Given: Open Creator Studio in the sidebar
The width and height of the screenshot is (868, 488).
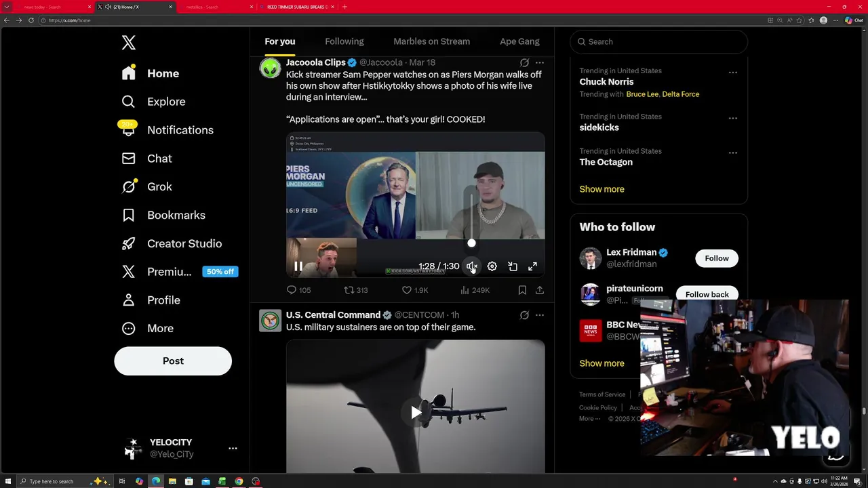Looking at the screenshot, I should pyautogui.click(x=172, y=243).
